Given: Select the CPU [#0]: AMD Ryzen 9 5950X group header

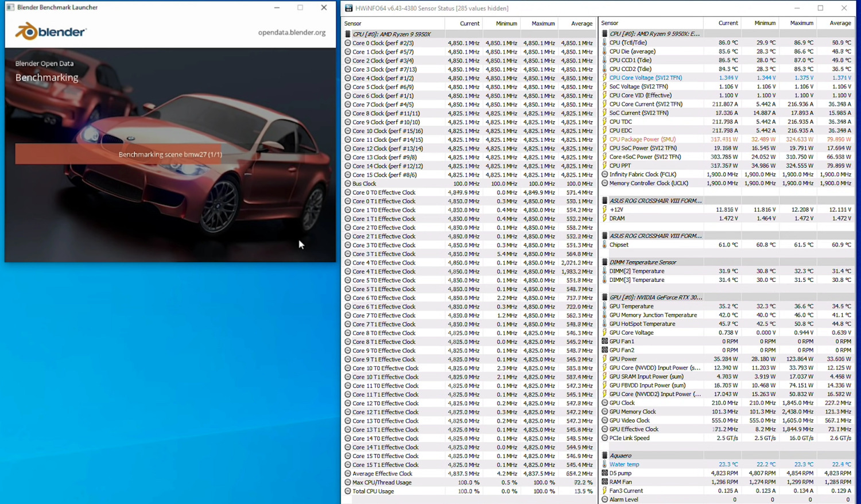Looking at the screenshot, I should [x=391, y=34].
